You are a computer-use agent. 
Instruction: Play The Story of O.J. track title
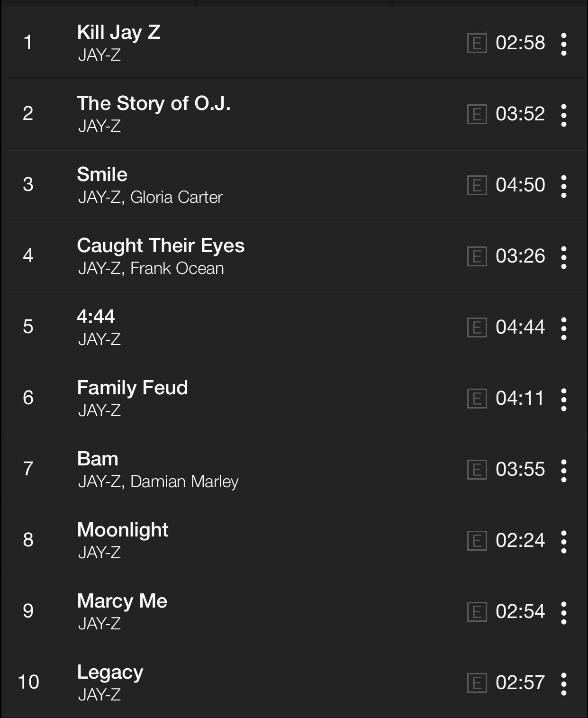(154, 103)
